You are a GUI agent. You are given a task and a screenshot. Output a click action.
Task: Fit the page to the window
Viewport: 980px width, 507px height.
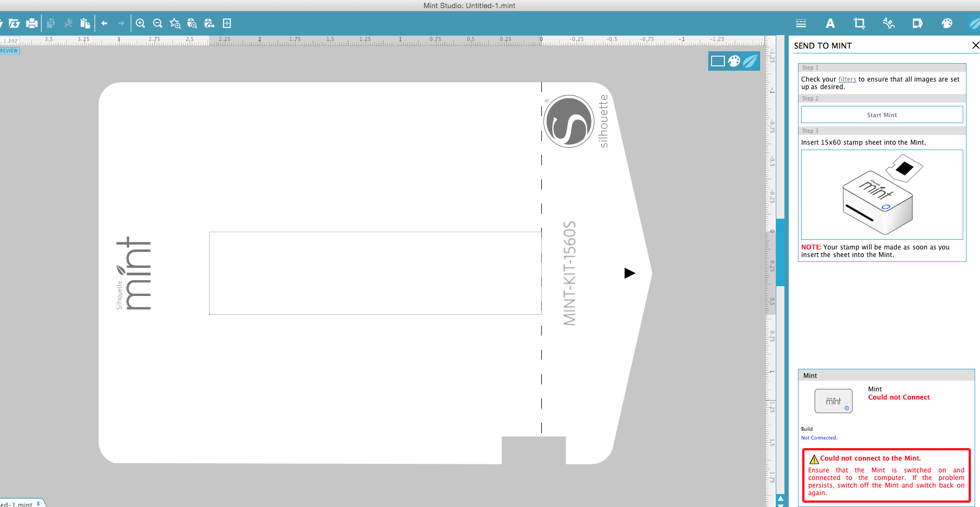tap(227, 23)
